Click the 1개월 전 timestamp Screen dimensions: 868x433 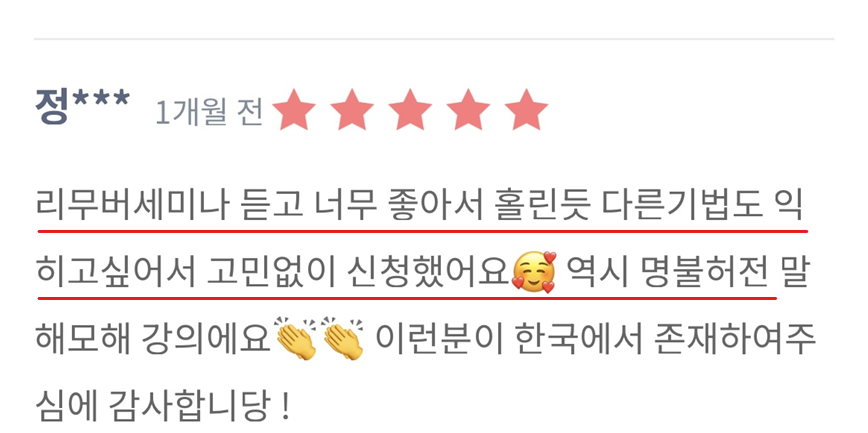209,112
